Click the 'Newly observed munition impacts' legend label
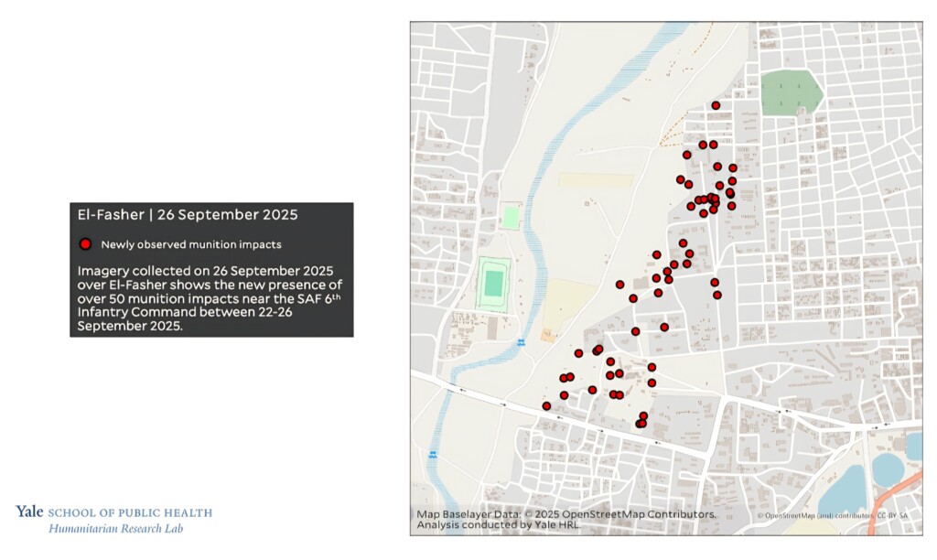The width and height of the screenshot is (937, 560). tap(191, 244)
